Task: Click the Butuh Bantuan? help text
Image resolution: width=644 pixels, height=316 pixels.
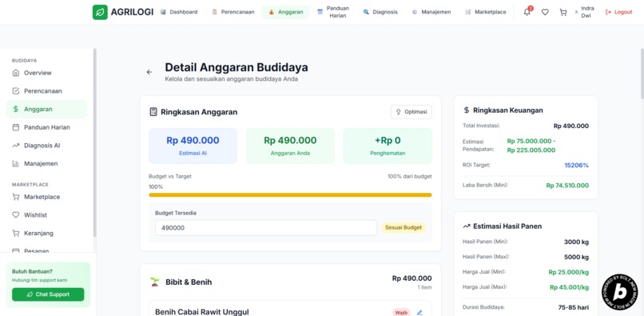Action: point(32,271)
